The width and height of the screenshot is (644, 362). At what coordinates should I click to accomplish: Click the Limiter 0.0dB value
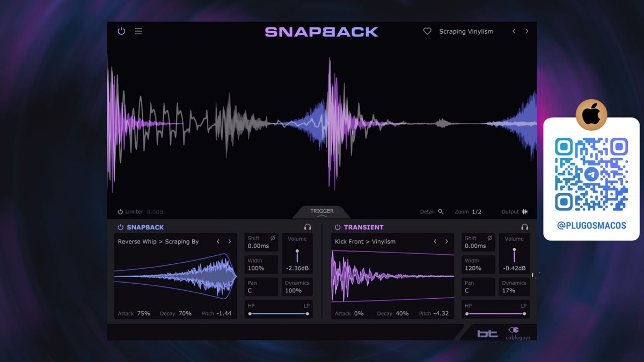[x=155, y=212]
